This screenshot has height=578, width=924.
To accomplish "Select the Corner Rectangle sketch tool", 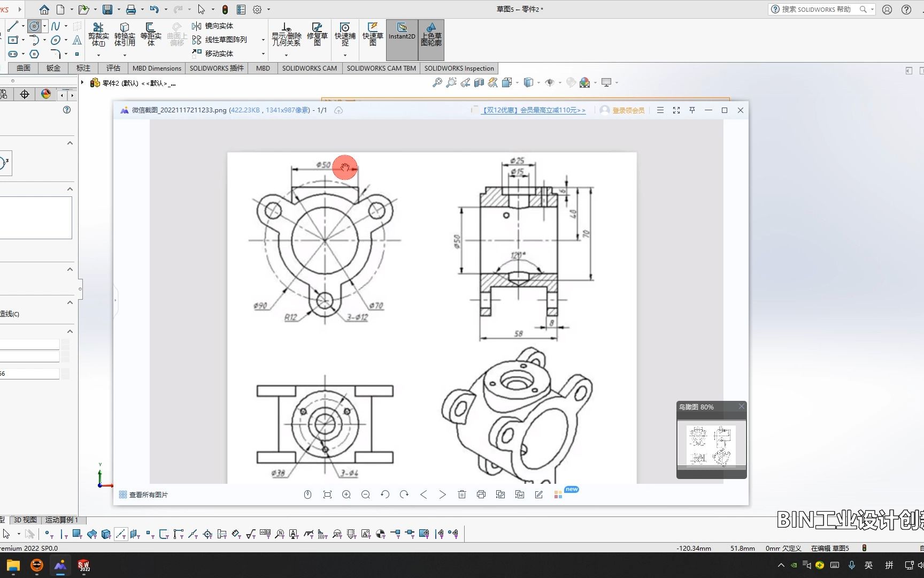I will [x=13, y=40].
